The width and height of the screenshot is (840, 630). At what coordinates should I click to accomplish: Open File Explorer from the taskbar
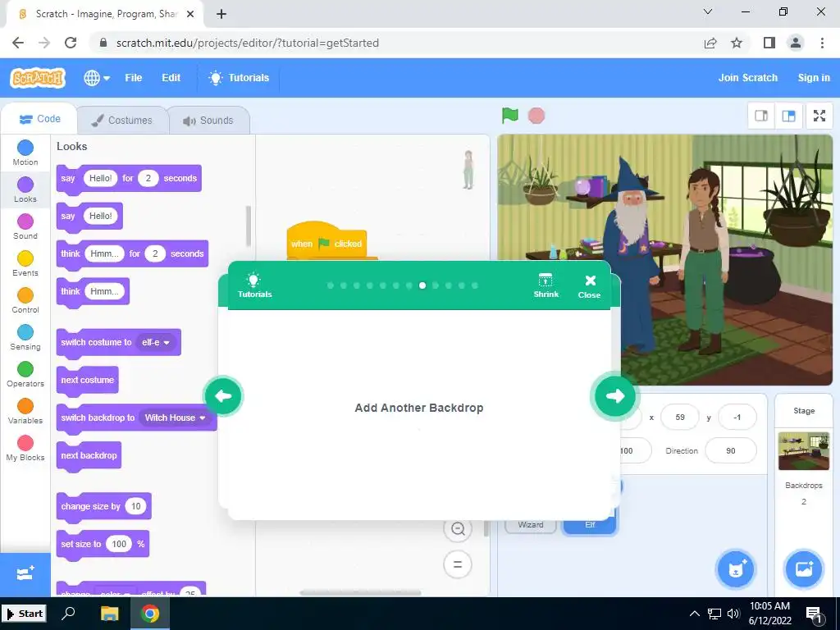109,614
